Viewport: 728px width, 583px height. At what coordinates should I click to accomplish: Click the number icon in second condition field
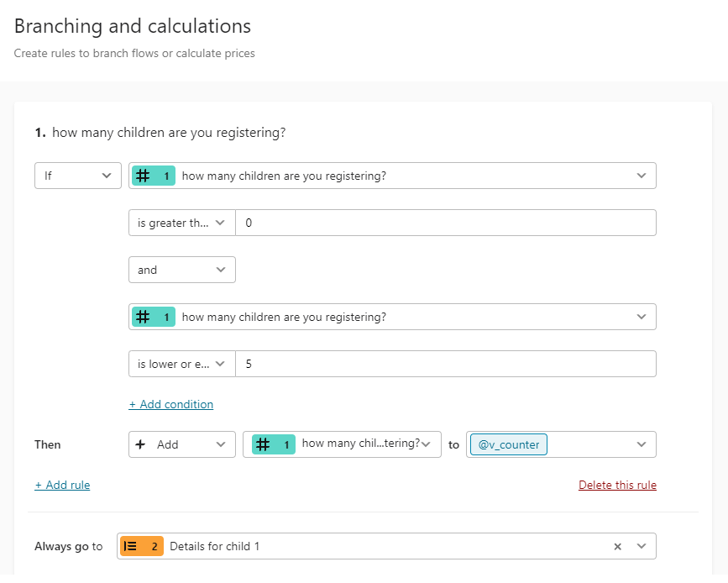(143, 318)
